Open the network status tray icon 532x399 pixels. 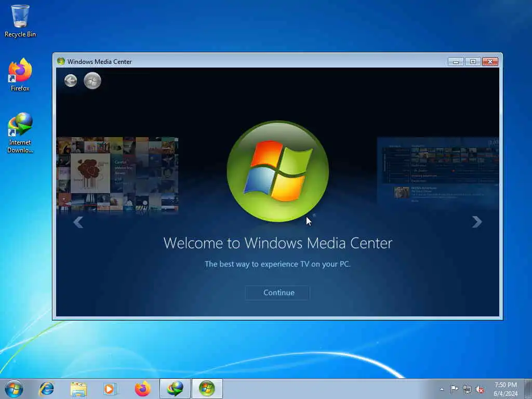click(x=467, y=390)
